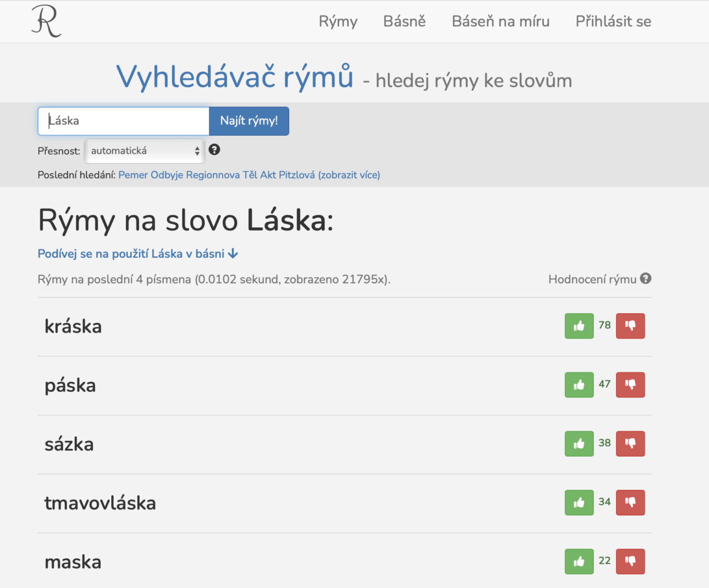Downvote the rhyme kráska

[x=630, y=326]
